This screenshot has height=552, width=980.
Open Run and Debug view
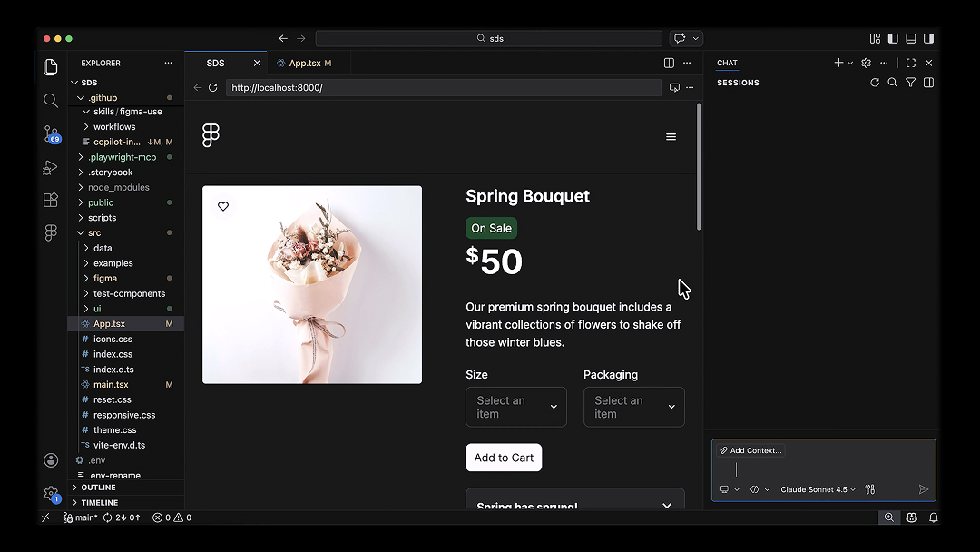click(x=51, y=168)
